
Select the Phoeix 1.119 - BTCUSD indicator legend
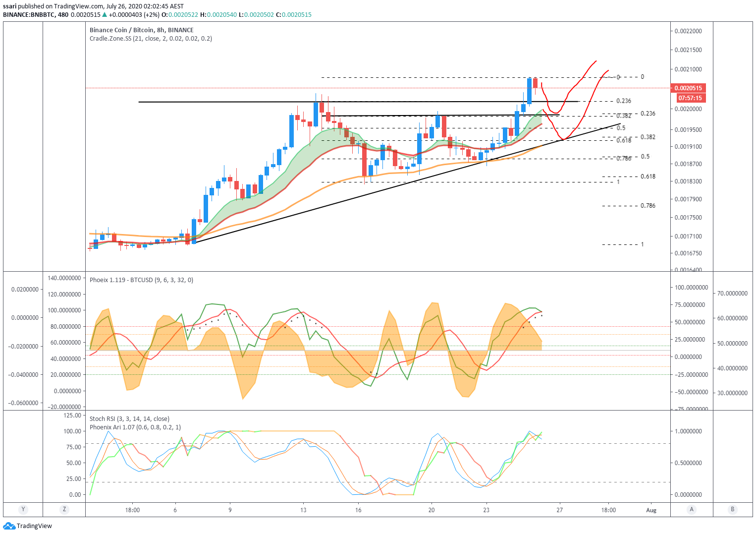coord(141,280)
